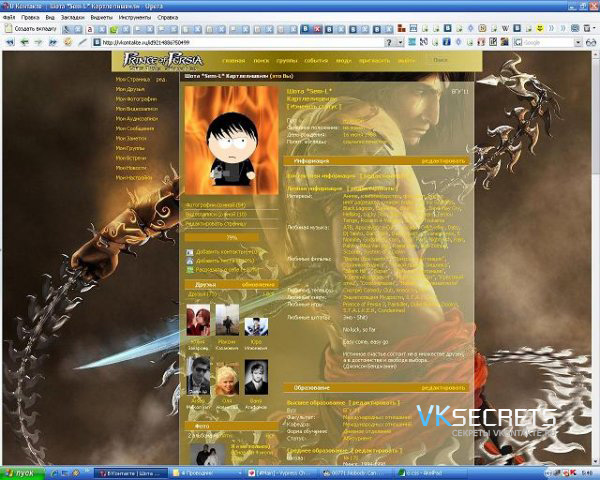Open the Закладки menu

tap(73, 18)
